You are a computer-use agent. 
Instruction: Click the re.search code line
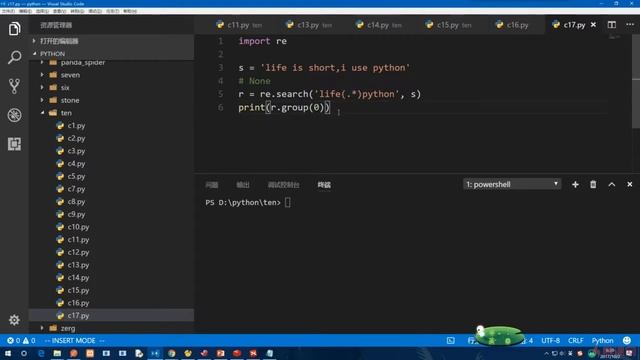329,94
